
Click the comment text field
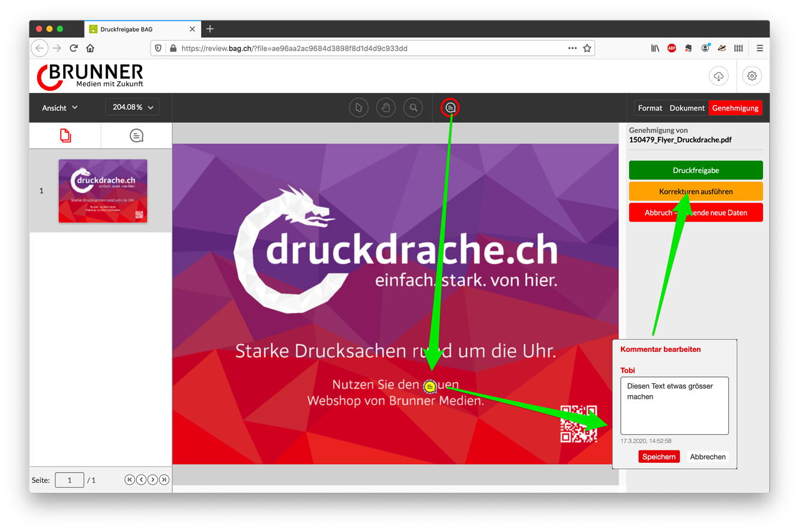(674, 406)
